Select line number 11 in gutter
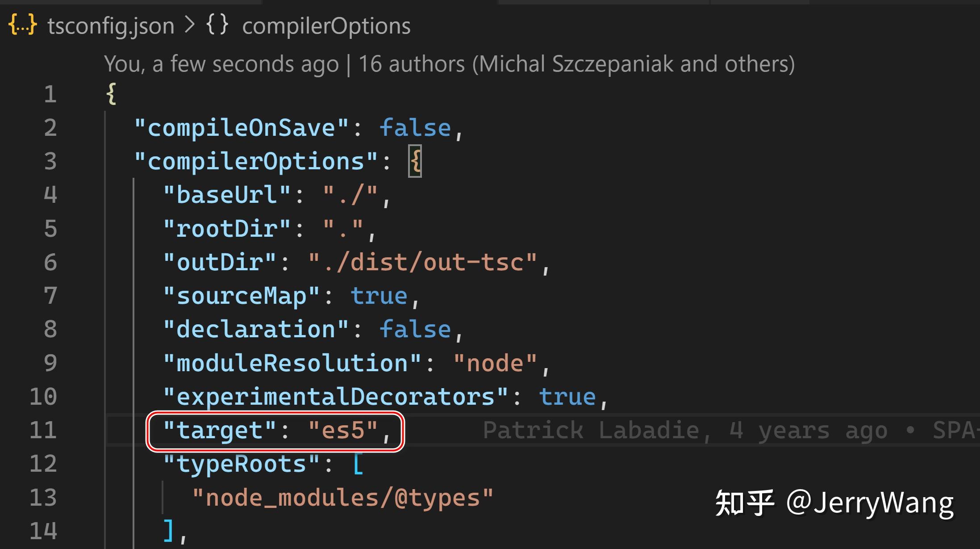Image resolution: width=980 pixels, height=549 pixels. 43,430
